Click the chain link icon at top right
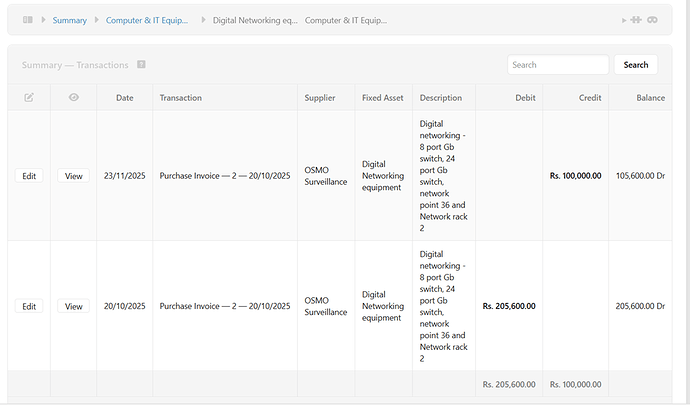 click(651, 20)
